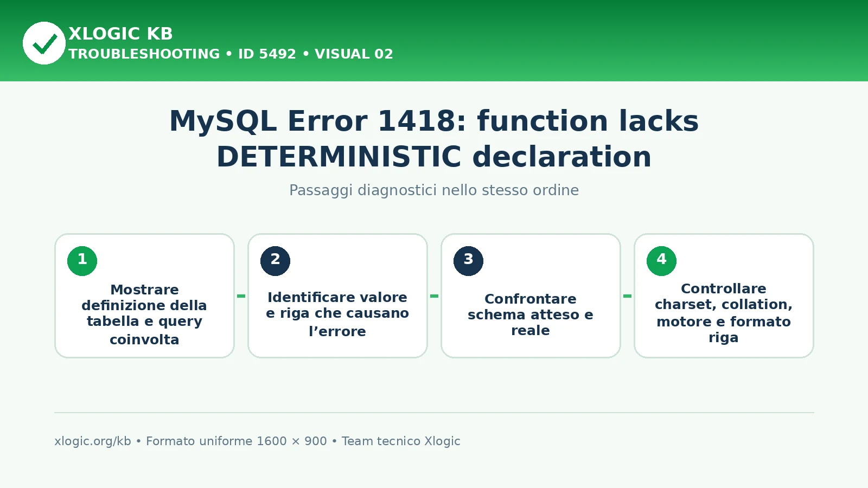
Task: Click the subtitle 'Passaggi diagnostici nello stesso ordine'
Action: pyautogui.click(x=434, y=190)
